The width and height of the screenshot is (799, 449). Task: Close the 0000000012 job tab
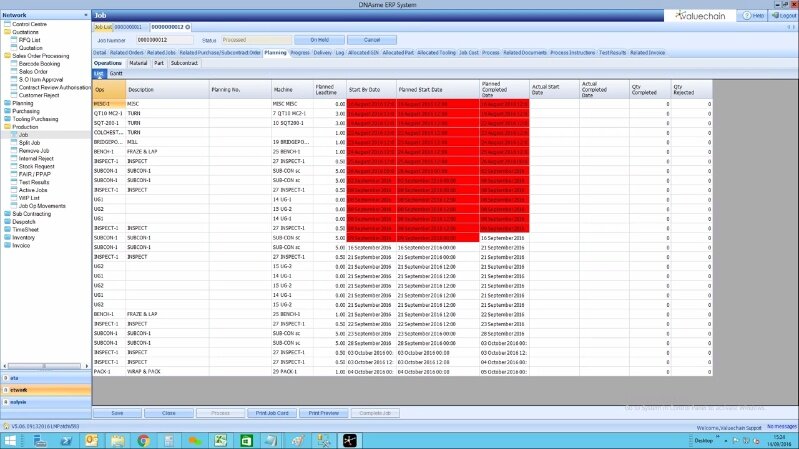click(190, 27)
